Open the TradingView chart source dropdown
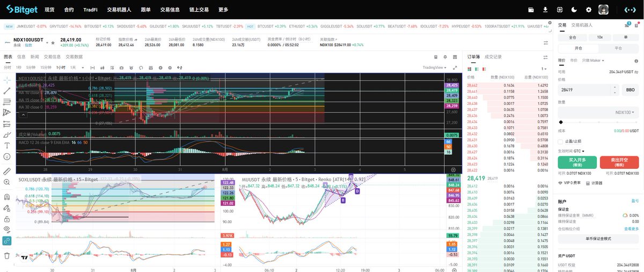Viewport: 644px width, 272px height. (435, 68)
